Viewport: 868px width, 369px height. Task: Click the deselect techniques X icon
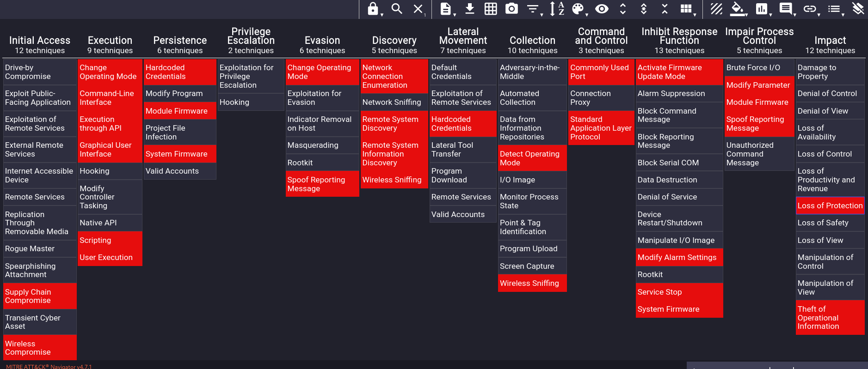point(418,9)
